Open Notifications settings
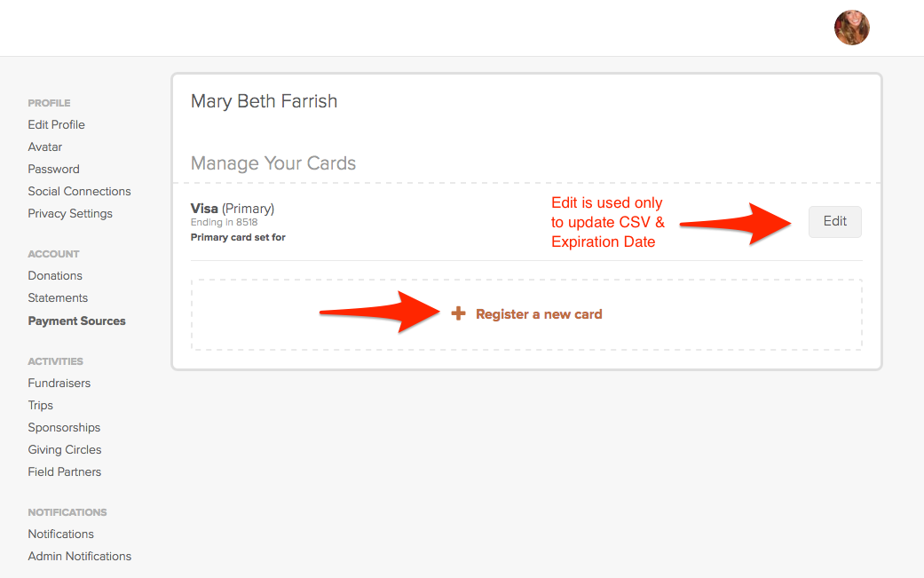 pyautogui.click(x=60, y=534)
